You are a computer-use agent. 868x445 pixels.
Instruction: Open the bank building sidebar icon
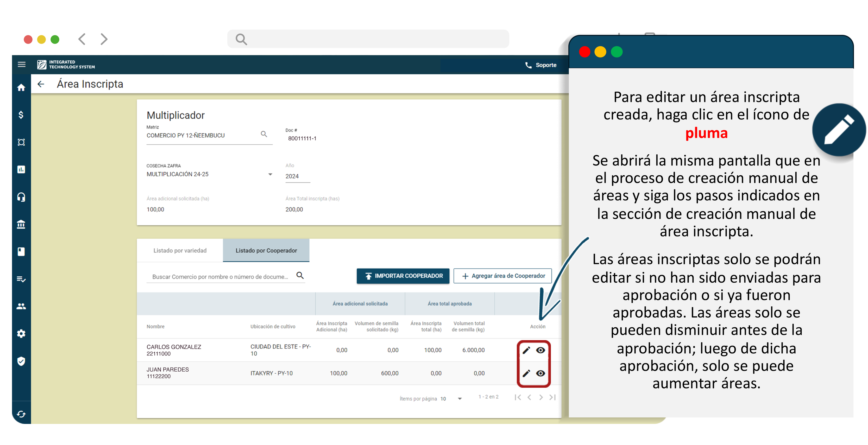click(x=21, y=224)
